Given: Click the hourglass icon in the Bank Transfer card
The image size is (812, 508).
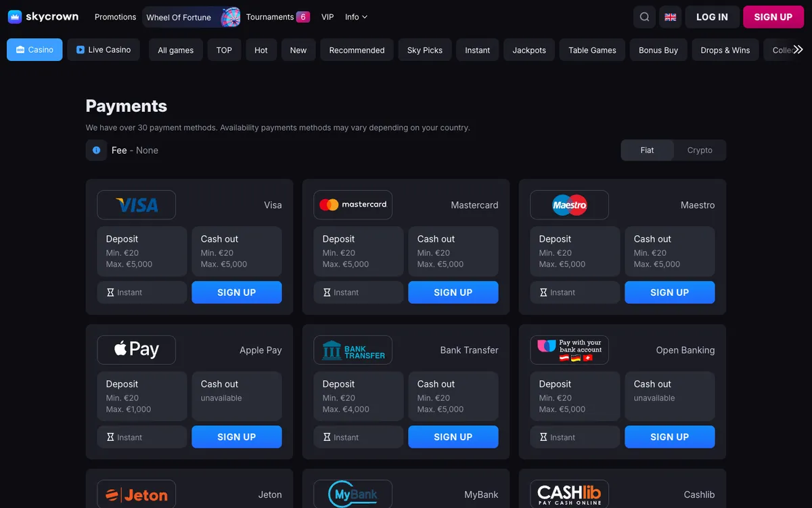Looking at the screenshot, I should [x=327, y=438].
